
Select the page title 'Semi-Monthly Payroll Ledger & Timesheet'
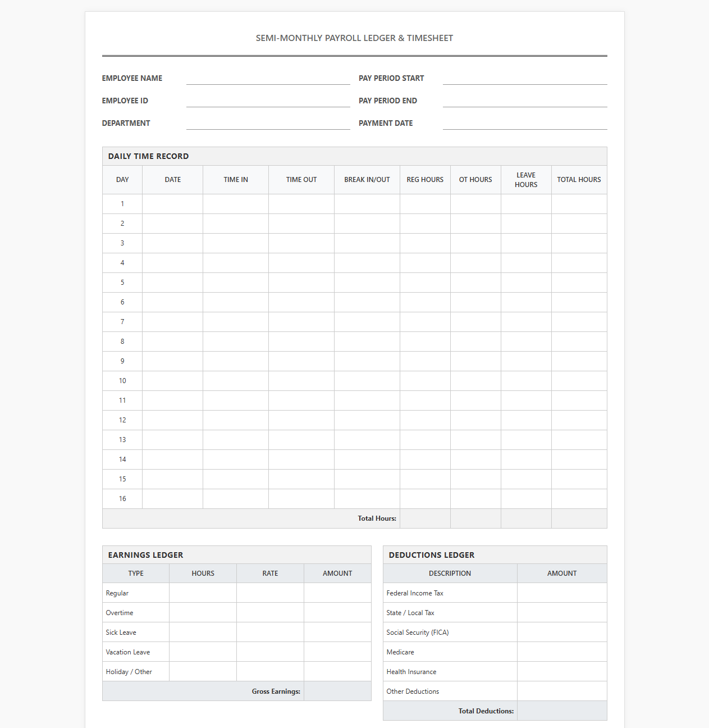coord(354,38)
